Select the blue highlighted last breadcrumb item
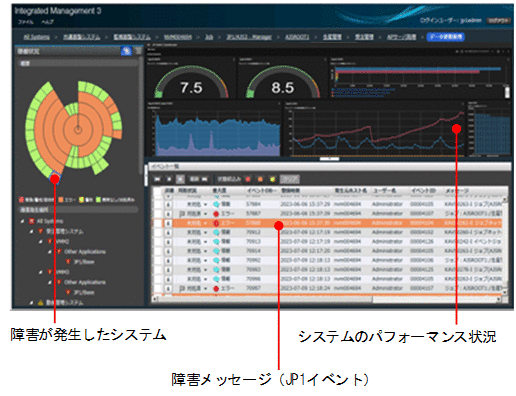 [x=446, y=37]
